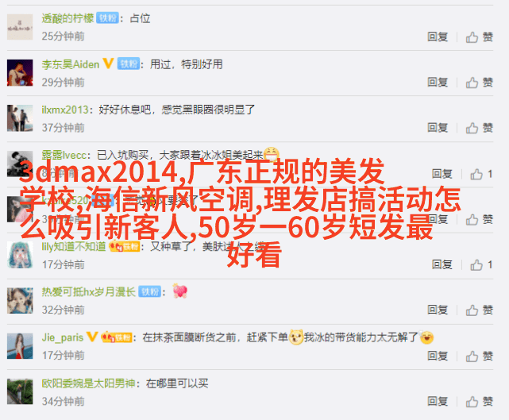Click the thumbs-up on ilxmx2013's comment
Image resolution: width=509 pixels, height=420 pixels.
pyautogui.click(x=479, y=128)
